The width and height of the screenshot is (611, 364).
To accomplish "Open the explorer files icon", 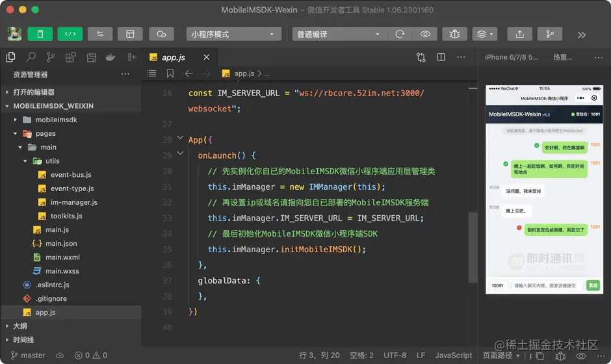I will 11,57.
